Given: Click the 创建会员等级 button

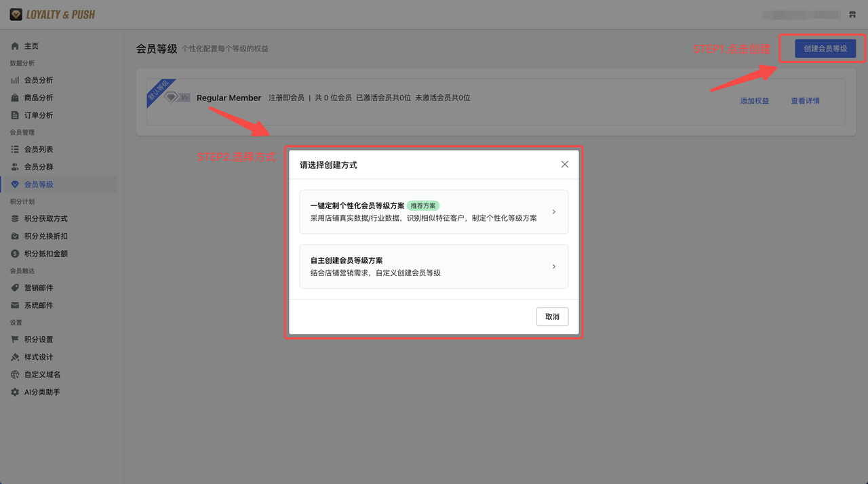Looking at the screenshot, I should tap(825, 49).
